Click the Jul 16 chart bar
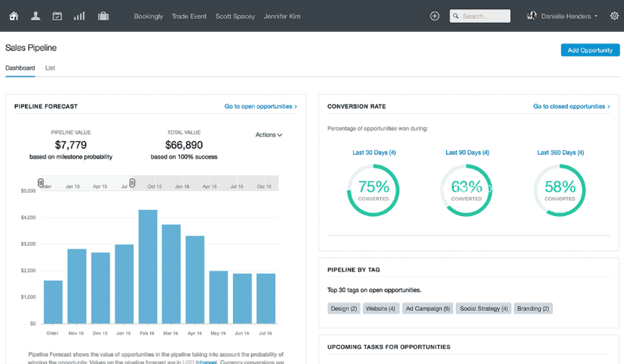624x364 pixels. [266, 299]
